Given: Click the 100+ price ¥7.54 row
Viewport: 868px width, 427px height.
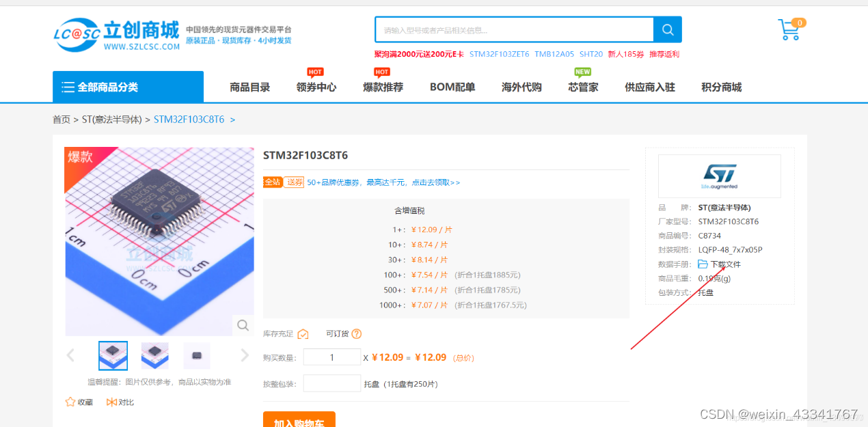Looking at the screenshot, I should pyautogui.click(x=452, y=275).
